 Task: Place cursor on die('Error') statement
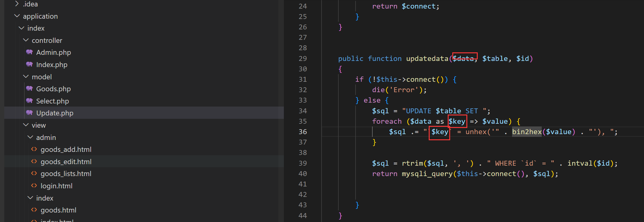pyautogui.click(x=399, y=90)
